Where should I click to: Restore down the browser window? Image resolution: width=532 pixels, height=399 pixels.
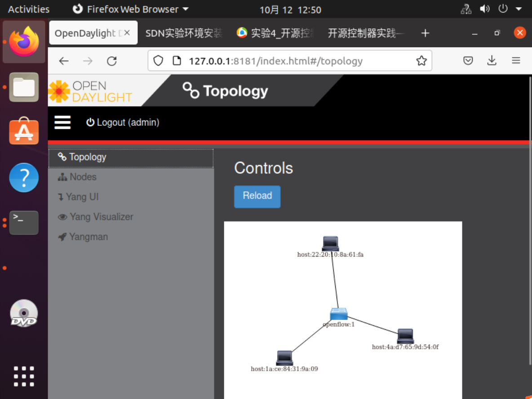pos(497,33)
